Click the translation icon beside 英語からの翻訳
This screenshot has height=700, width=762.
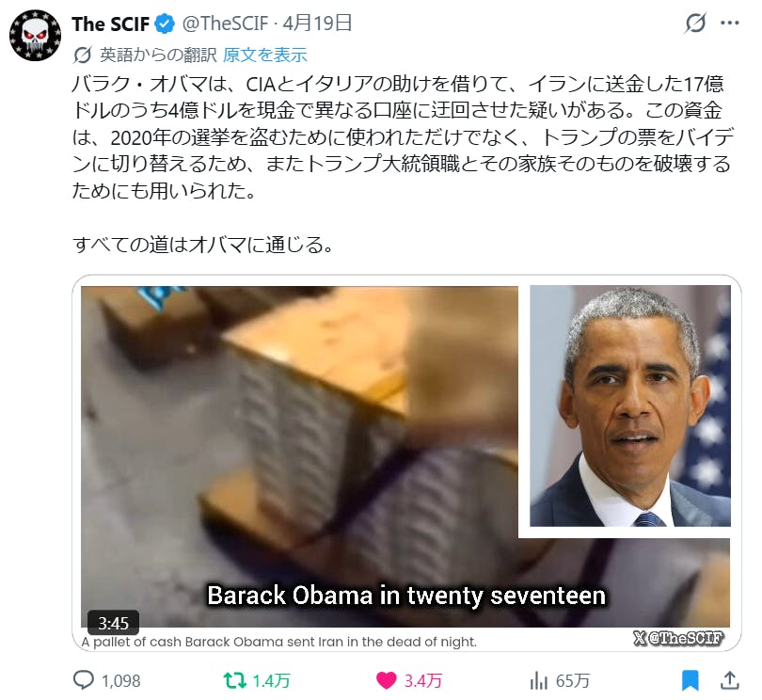pos(82,55)
